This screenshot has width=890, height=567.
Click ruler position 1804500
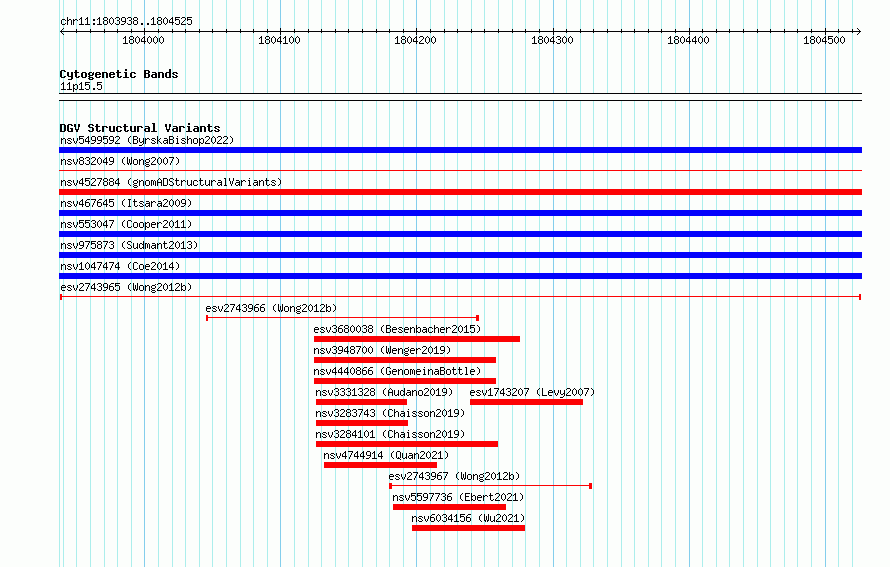[824, 40]
